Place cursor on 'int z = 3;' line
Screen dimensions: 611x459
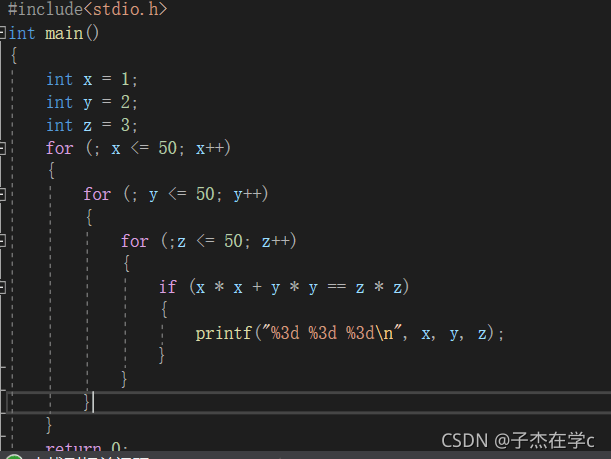pyautogui.click(x=92, y=125)
